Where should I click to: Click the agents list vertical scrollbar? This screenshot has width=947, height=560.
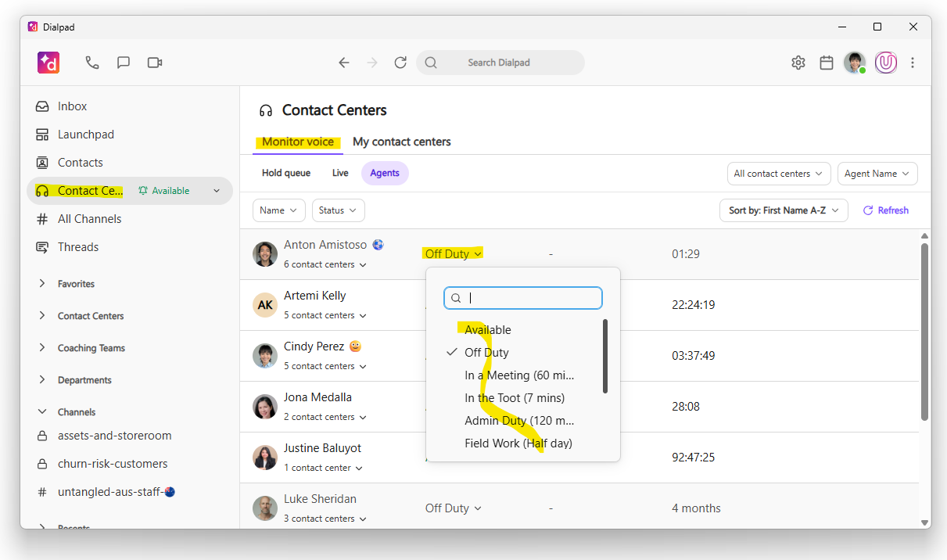924,332
